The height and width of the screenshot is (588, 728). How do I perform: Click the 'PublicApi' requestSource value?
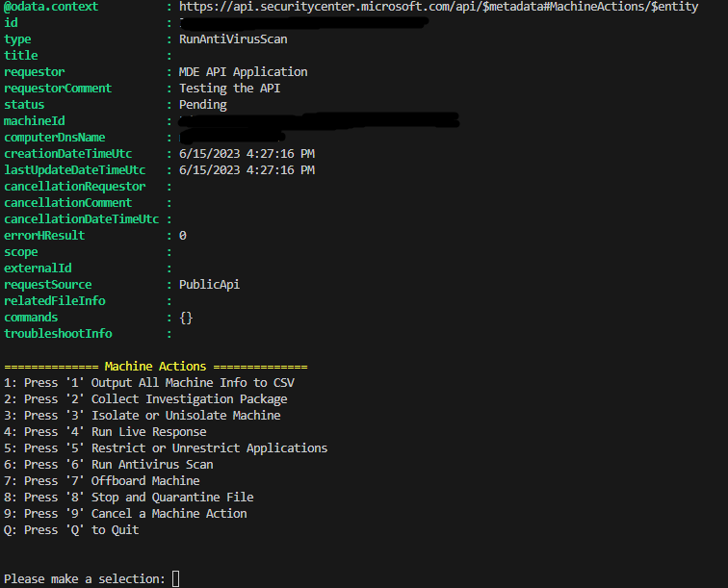click(209, 285)
